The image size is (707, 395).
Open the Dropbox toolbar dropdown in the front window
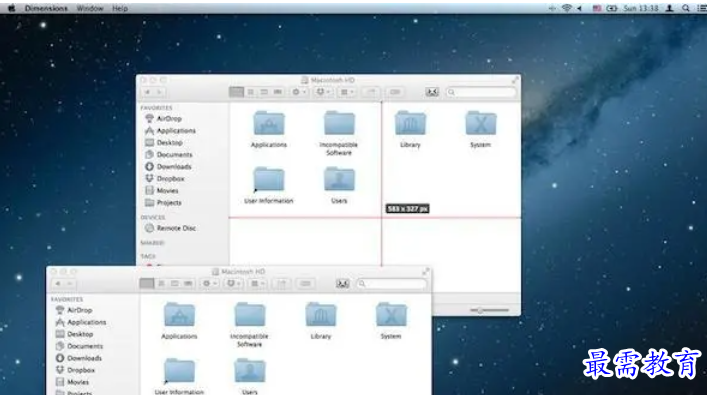(234, 284)
